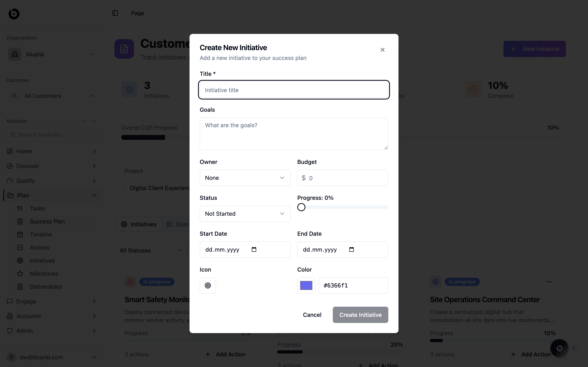Open the Owner dropdown
This screenshot has width=588, height=367.
[x=245, y=178]
